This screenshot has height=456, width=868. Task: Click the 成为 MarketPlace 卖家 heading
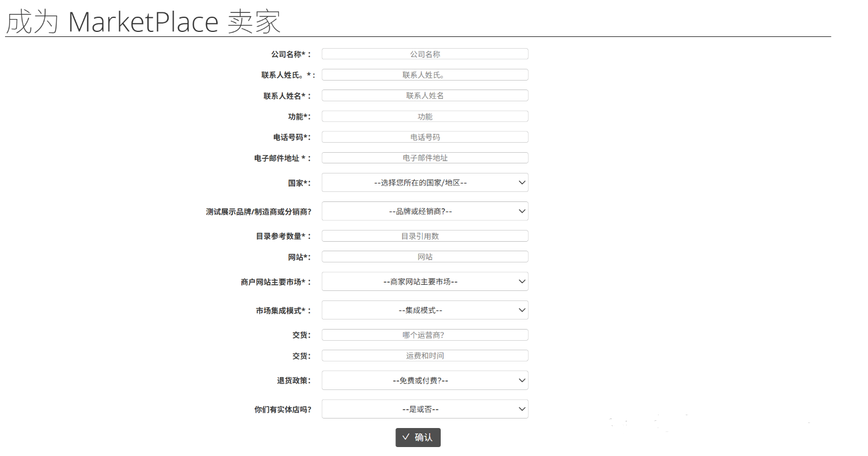[x=143, y=21]
